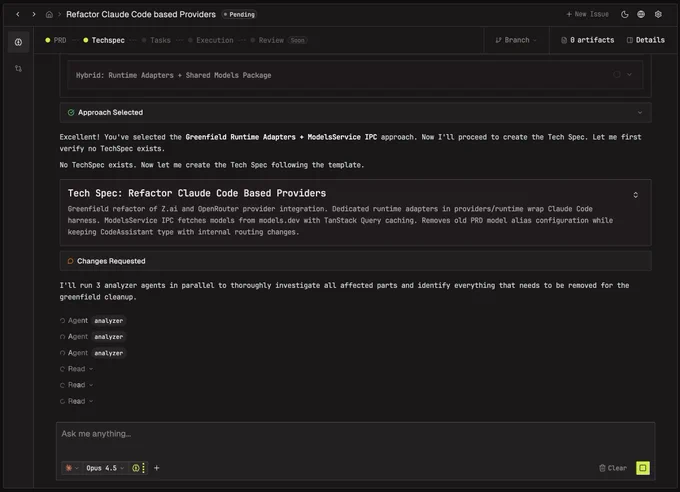Open the home breadcrumb icon
Viewport: 680px width, 492px height.
49,14
